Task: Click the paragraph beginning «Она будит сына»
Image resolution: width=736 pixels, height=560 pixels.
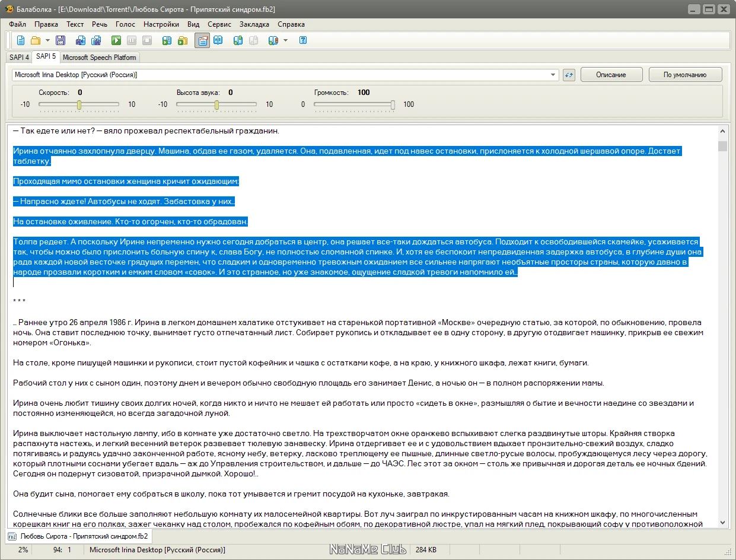Action: [x=231, y=494]
